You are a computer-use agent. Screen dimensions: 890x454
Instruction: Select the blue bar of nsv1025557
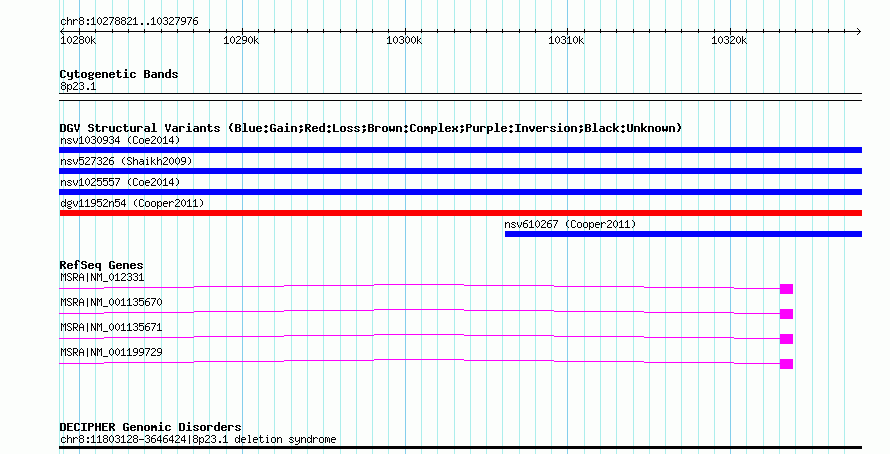460,192
